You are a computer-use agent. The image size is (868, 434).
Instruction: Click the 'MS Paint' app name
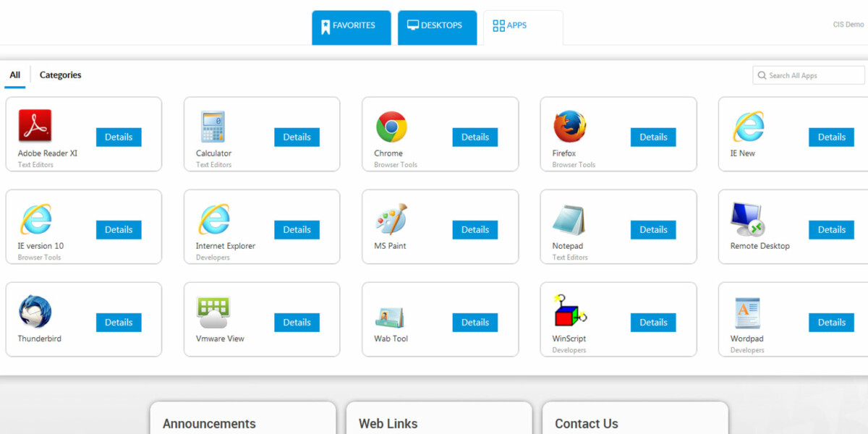(390, 246)
